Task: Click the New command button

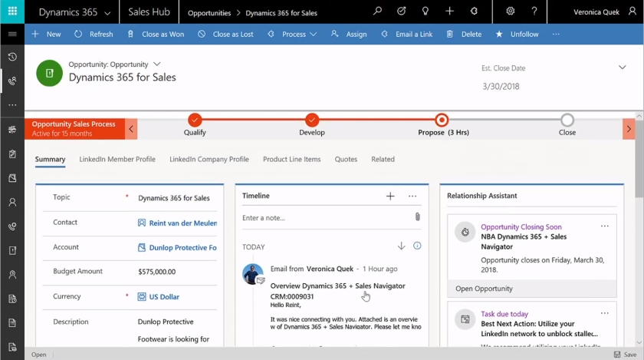Action: coord(46,34)
